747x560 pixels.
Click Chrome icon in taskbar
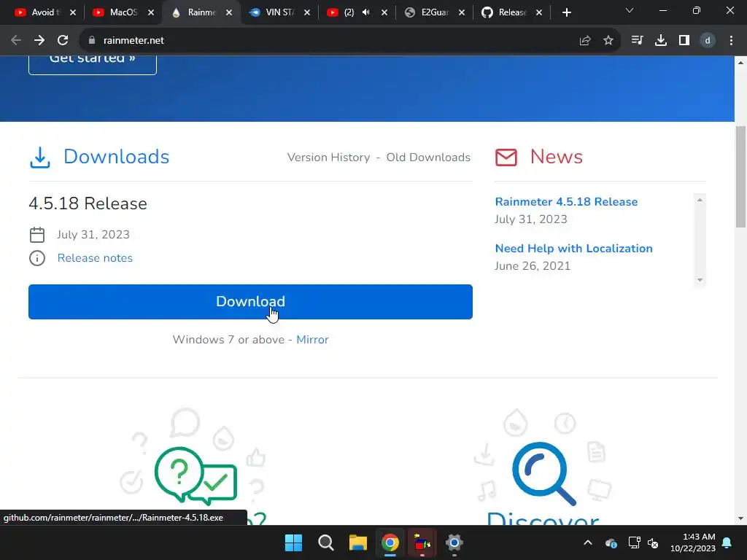390,542
